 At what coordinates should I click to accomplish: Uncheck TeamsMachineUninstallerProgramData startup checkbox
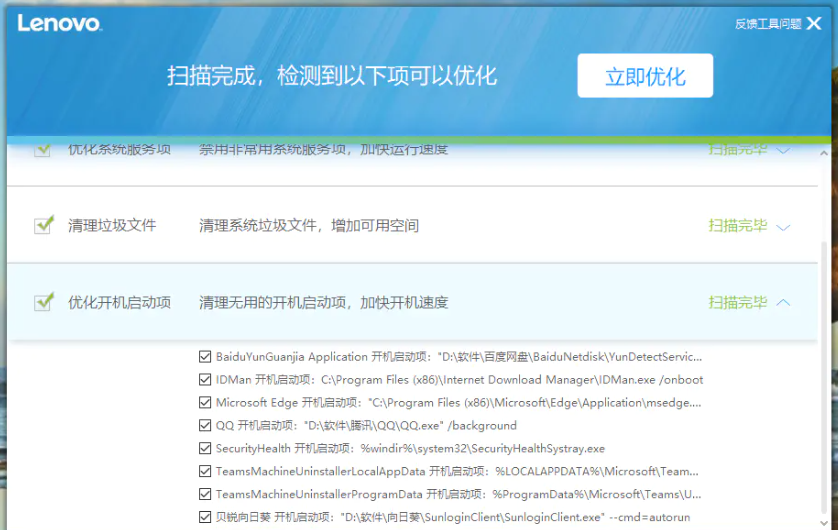point(205,494)
